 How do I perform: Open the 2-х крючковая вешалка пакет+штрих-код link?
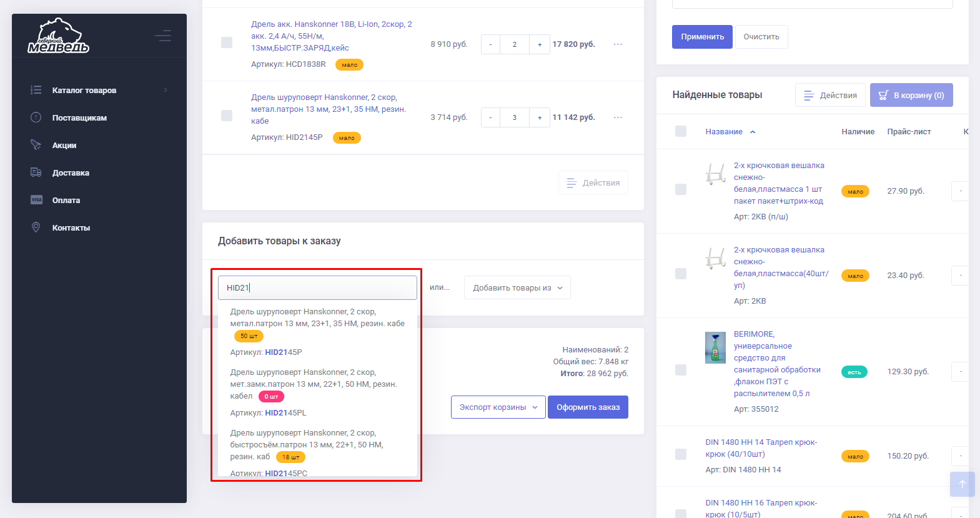779,183
